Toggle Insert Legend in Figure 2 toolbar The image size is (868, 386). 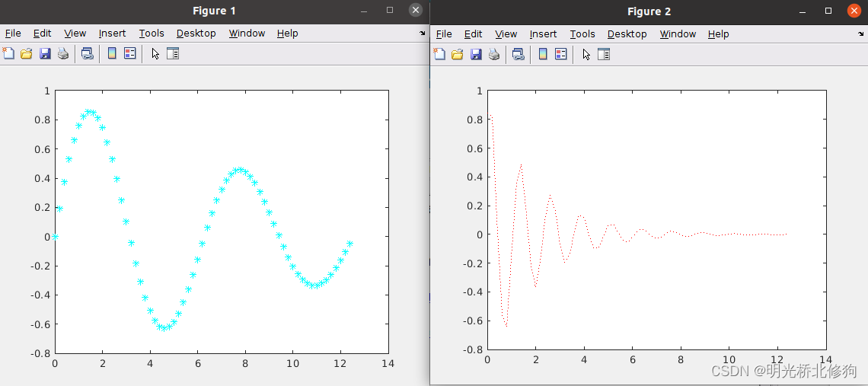point(561,54)
